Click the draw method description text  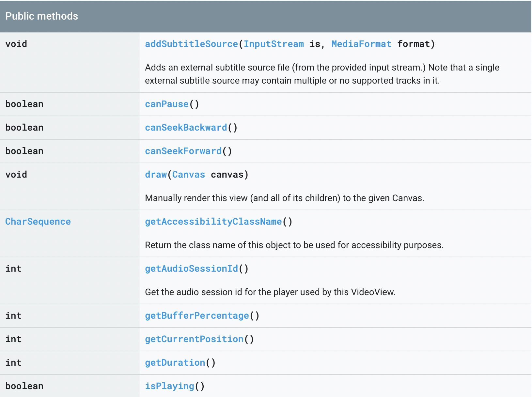pos(284,198)
